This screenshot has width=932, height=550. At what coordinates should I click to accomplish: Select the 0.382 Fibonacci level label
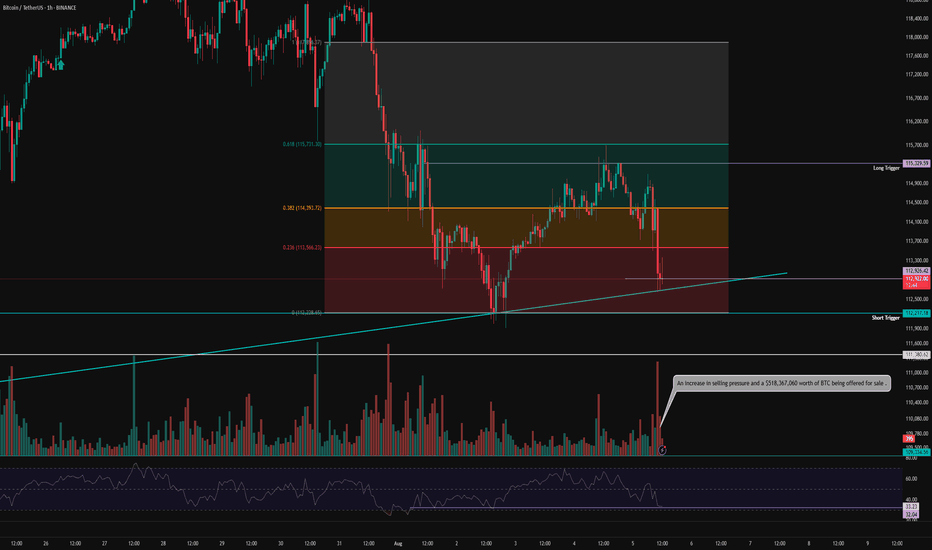pos(302,208)
